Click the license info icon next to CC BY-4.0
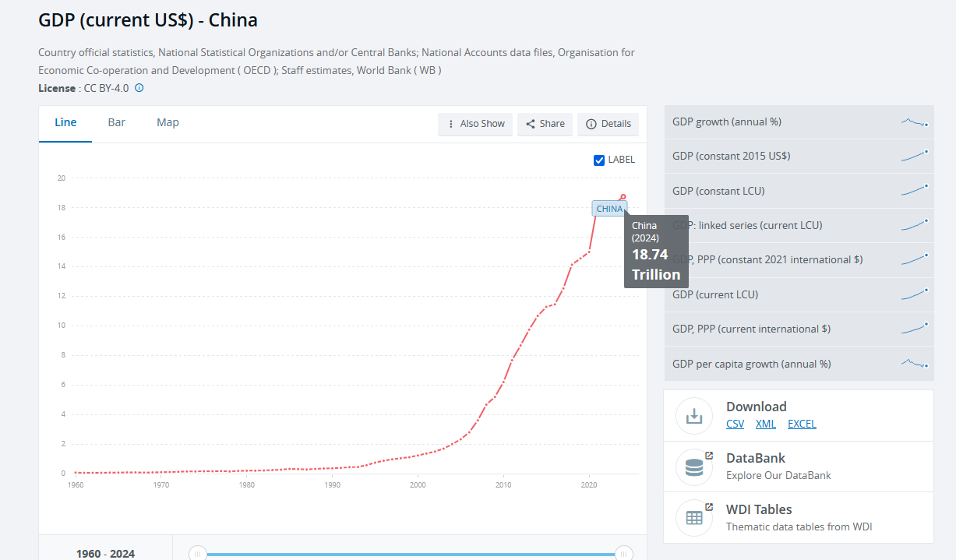The height and width of the screenshot is (560, 956). coord(139,88)
